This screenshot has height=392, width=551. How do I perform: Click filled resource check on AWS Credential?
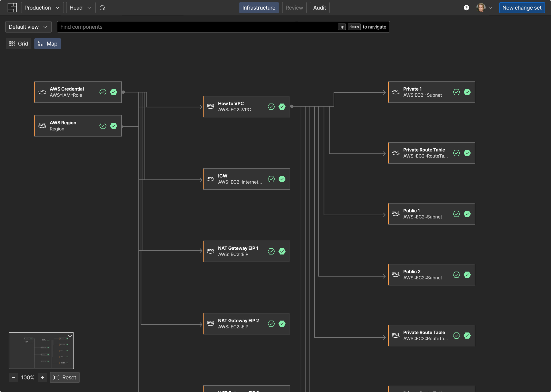[114, 92]
